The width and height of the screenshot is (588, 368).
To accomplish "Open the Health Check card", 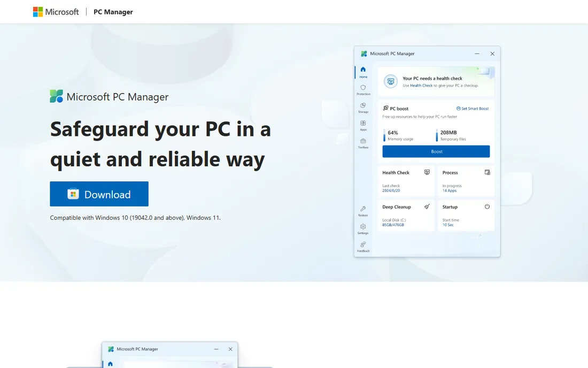I will [x=406, y=181].
